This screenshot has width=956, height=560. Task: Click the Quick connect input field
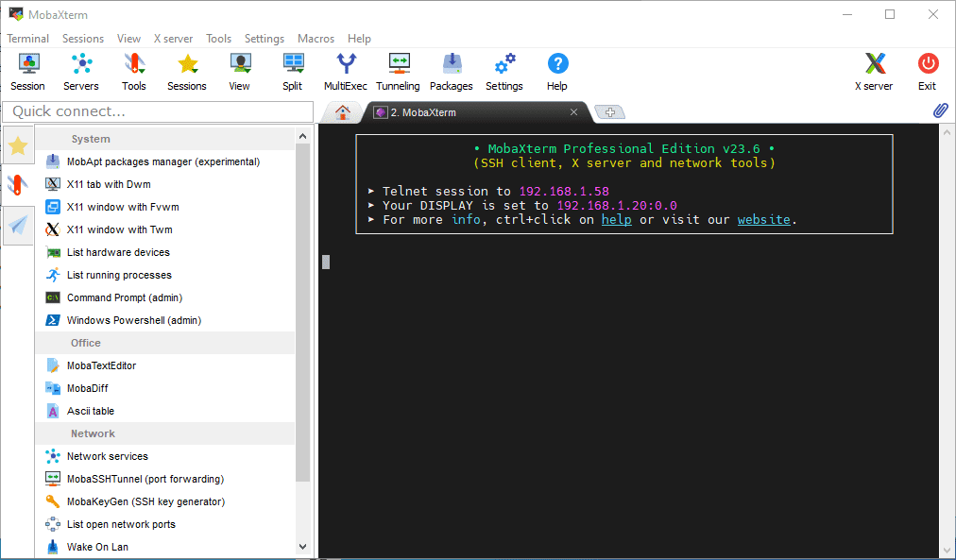(x=159, y=111)
